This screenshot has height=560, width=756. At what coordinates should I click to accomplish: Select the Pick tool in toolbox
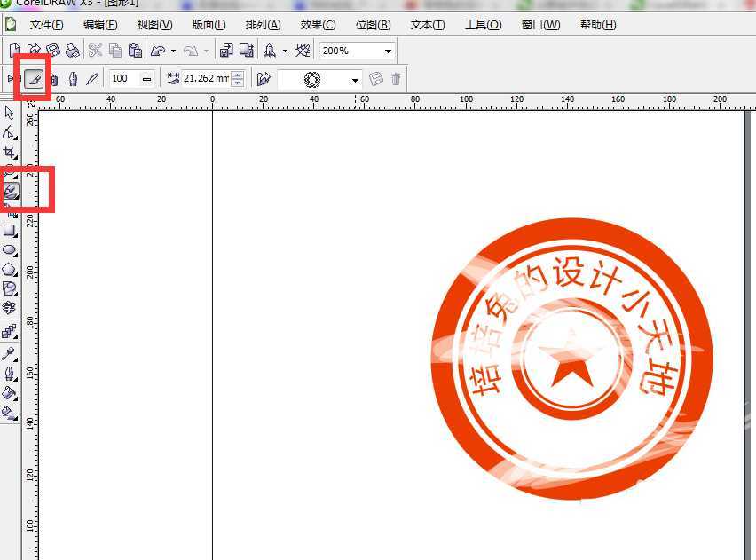click(10, 113)
